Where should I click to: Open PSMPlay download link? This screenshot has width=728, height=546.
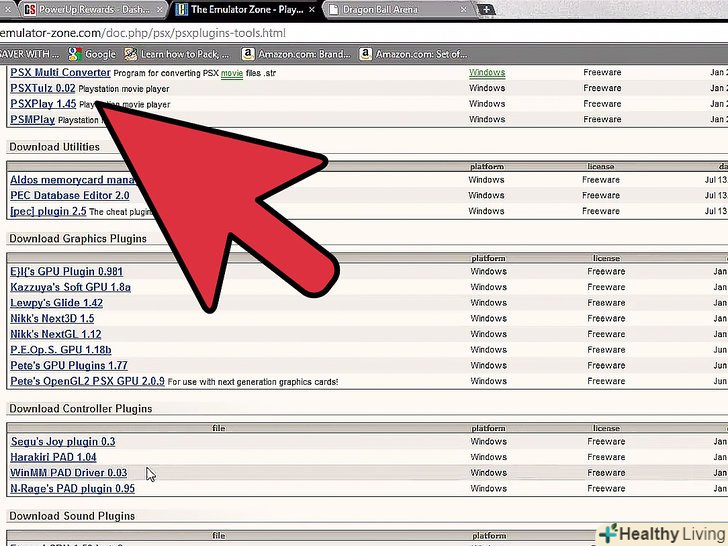click(x=32, y=119)
